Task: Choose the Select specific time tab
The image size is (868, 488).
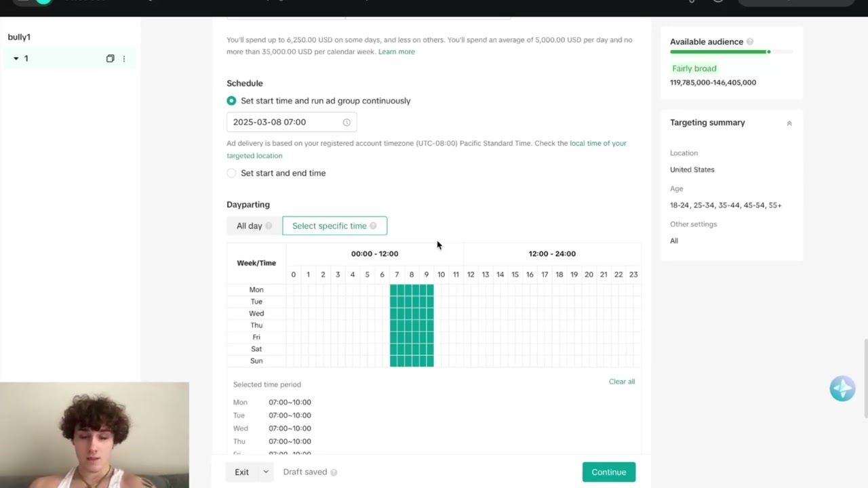Action: (x=334, y=226)
